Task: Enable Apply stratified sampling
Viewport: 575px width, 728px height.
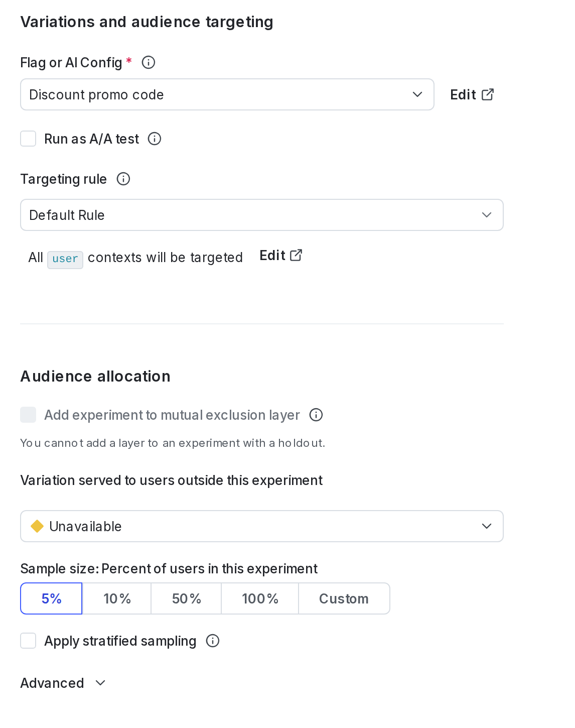Action: coord(28,641)
